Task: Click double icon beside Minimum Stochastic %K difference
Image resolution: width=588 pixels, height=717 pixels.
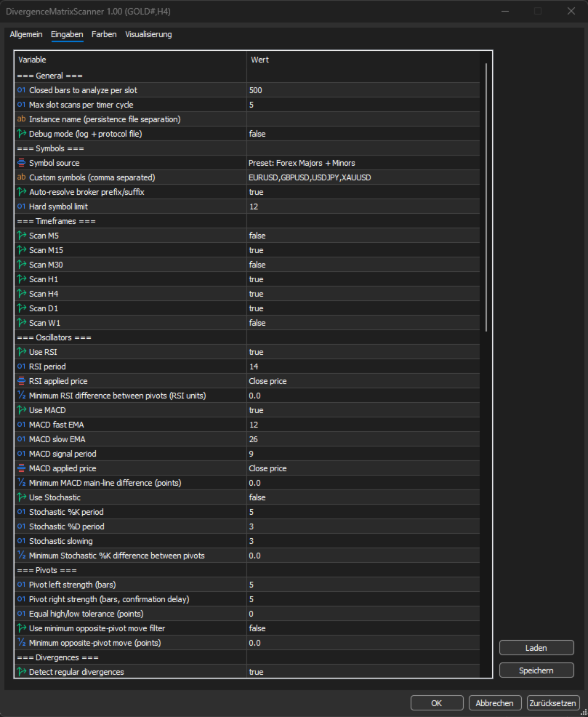Action: tap(22, 556)
